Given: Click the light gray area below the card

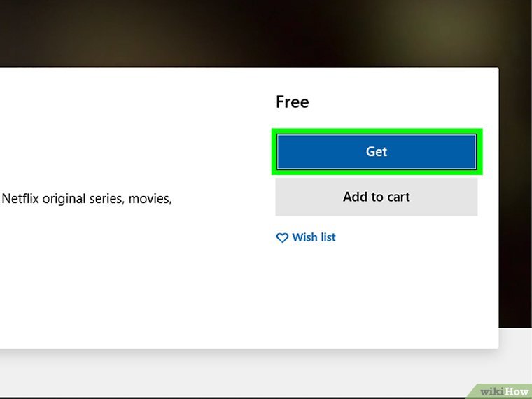Looking at the screenshot, I should pyautogui.click(x=266, y=371).
